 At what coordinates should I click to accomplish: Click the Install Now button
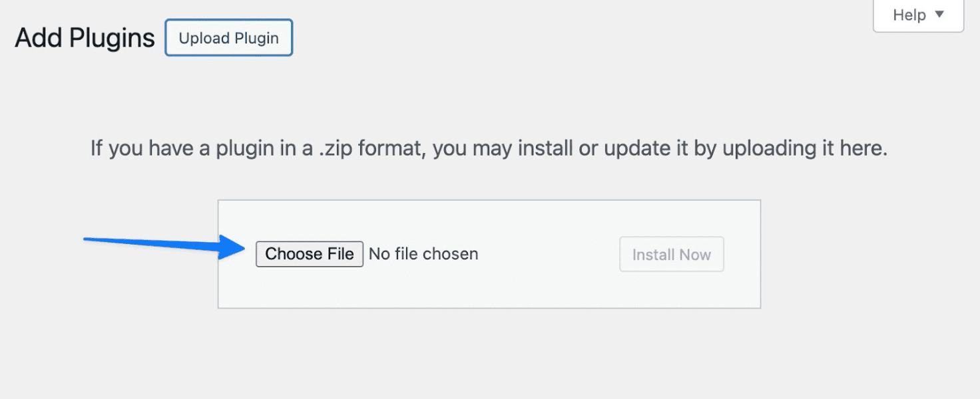(671, 255)
